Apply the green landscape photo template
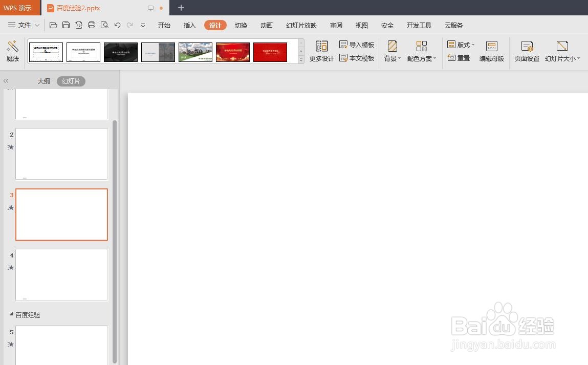 (x=195, y=52)
